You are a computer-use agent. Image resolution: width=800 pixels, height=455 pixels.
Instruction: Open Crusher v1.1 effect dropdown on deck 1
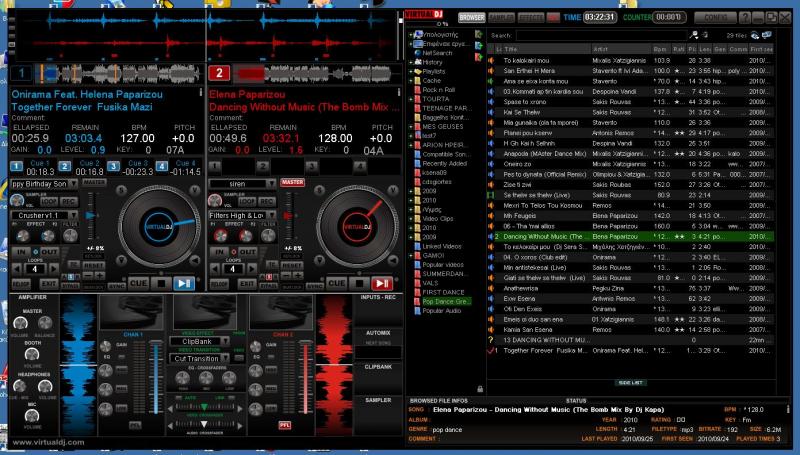(44, 215)
